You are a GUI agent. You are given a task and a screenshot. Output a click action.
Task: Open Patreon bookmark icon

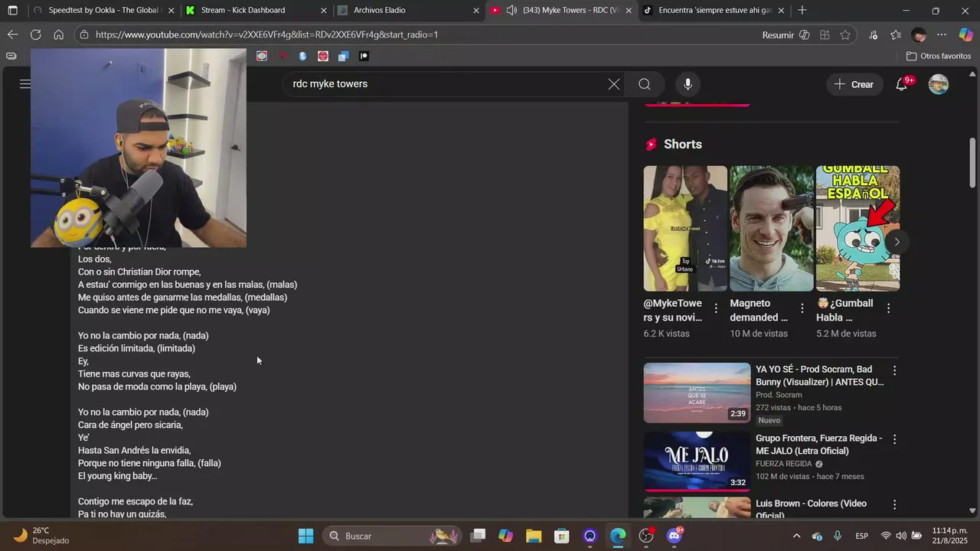click(364, 56)
